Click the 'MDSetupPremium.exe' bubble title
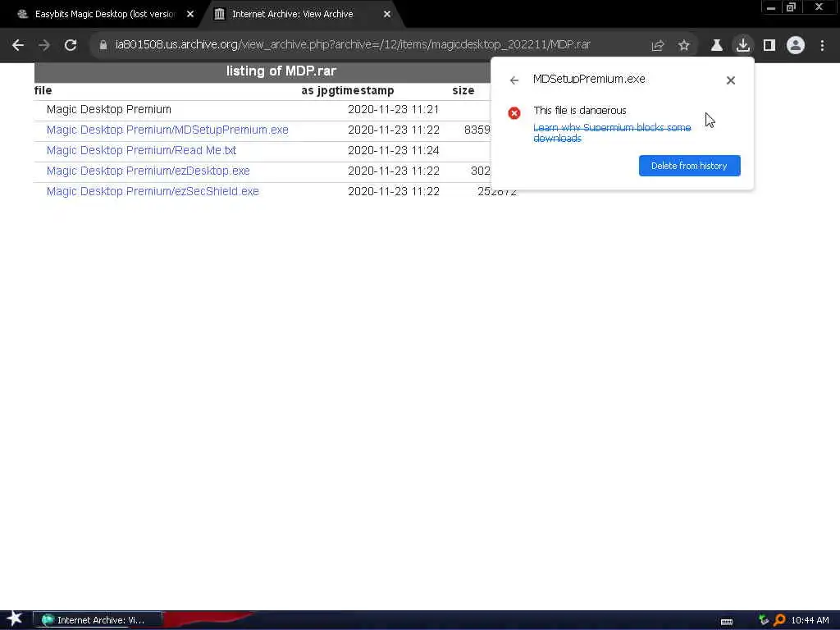The height and width of the screenshot is (630, 840). tap(589, 80)
